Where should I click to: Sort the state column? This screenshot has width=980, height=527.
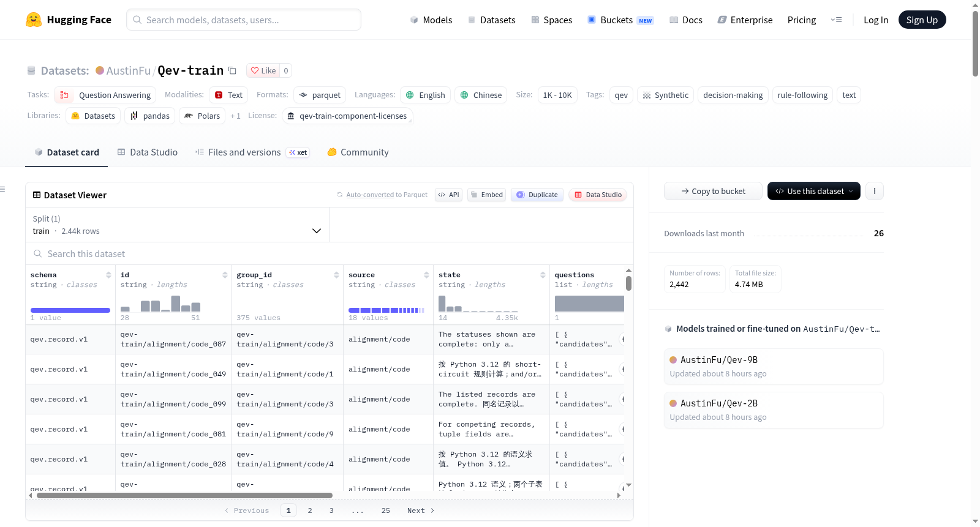543,275
